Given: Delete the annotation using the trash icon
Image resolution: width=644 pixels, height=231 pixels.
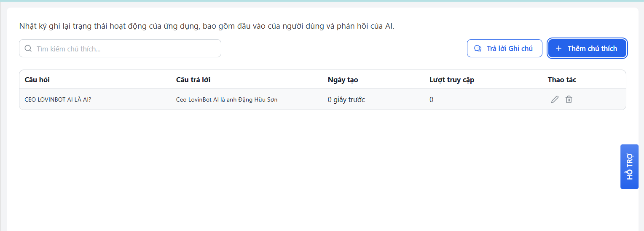Looking at the screenshot, I should (x=569, y=99).
